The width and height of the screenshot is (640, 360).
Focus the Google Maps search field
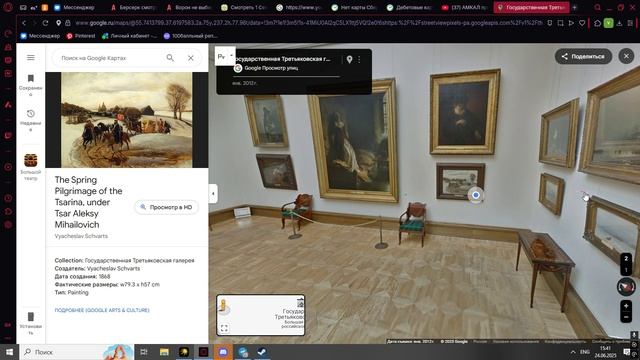(110, 58)
